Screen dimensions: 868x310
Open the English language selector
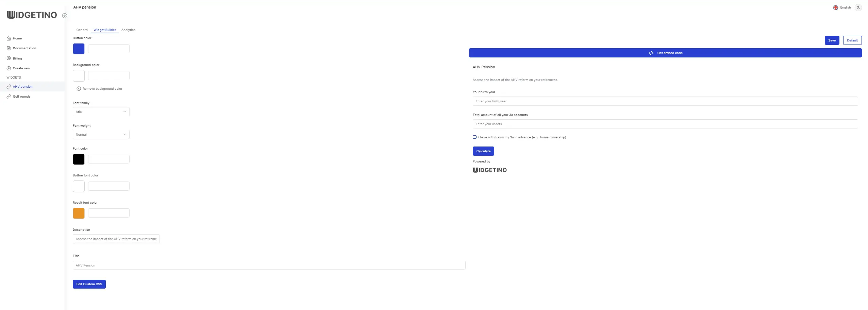(x=842, y=7)
